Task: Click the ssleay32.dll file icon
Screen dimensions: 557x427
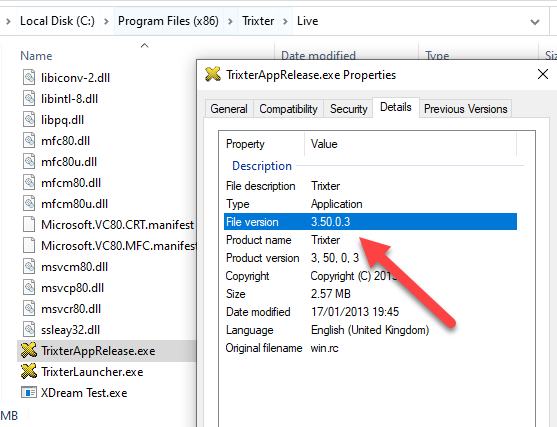Action: [29, 329]
